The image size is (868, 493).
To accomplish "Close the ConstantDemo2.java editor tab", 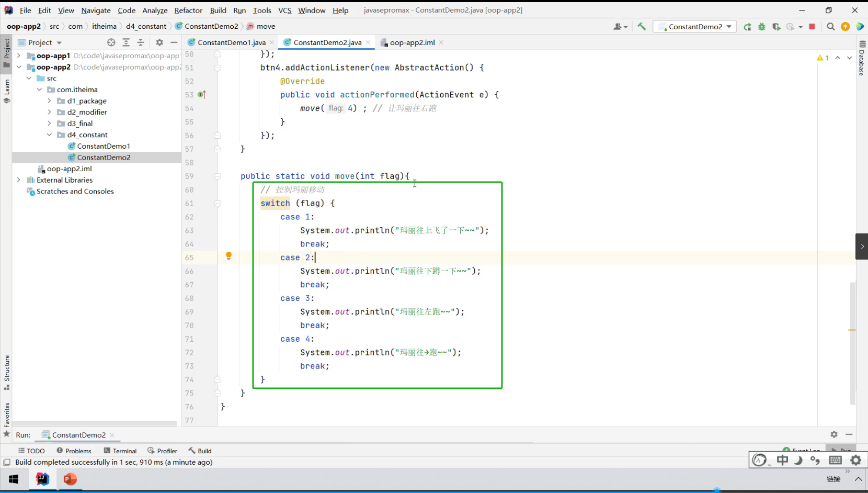I will tap(368, 42).
